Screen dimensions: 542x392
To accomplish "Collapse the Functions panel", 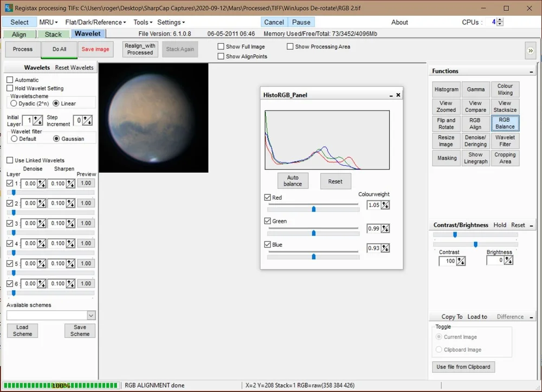I will (x=531, y=71).
